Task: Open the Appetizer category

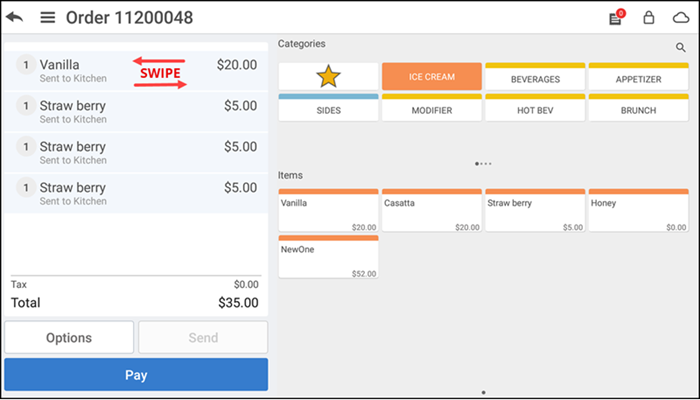Action: pyautogui.click(x=638, y=77)
